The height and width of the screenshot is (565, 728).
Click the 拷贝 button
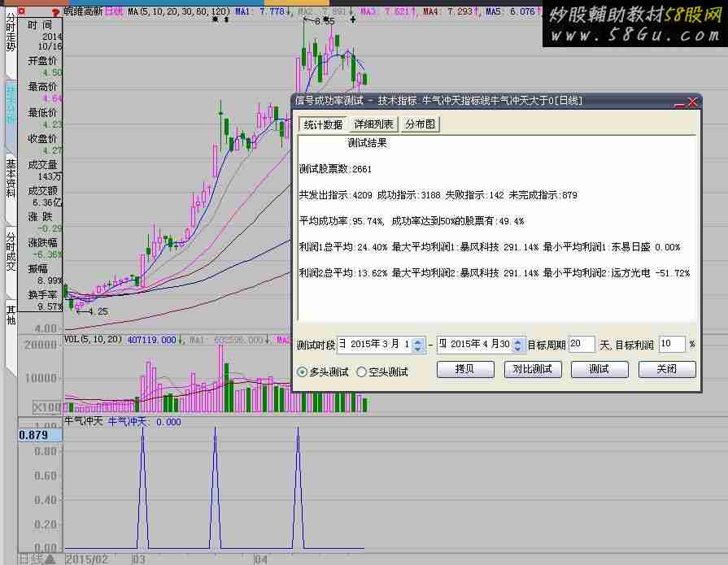[465, 369]
